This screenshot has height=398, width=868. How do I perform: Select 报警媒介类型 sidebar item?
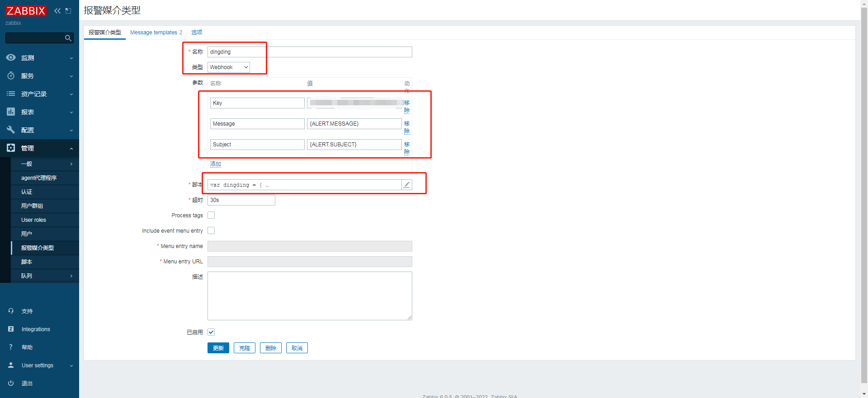pyautogui.click(x=45, y=248)
